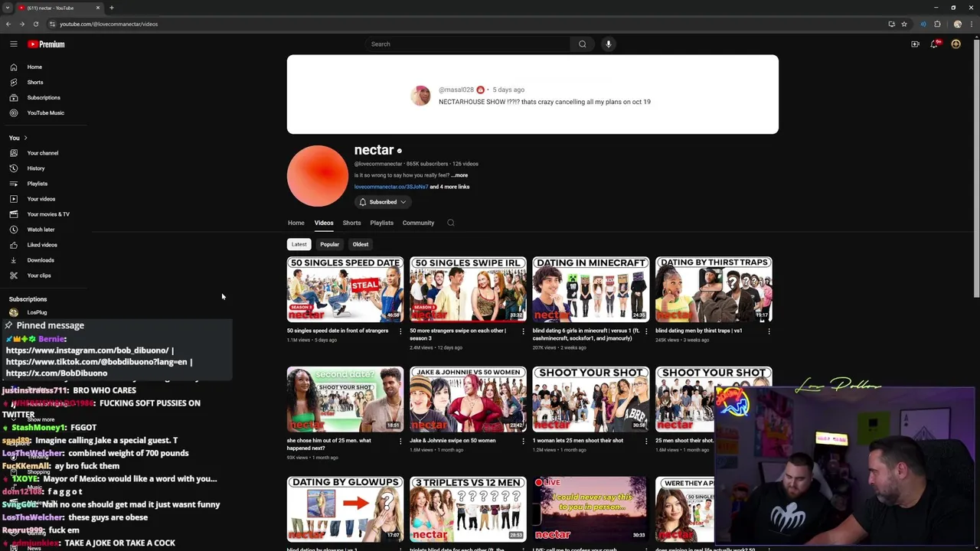Open the notifications bell
Image resolution: width=980 pixels, height=551 pixels.
coord(934,44)
